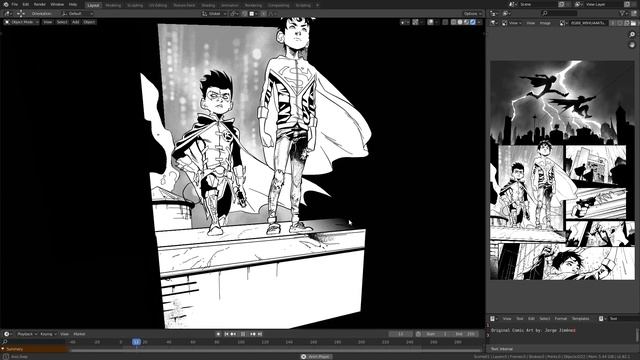Open the timeline editor type icon
640x360 pixels.
(8, 334)
